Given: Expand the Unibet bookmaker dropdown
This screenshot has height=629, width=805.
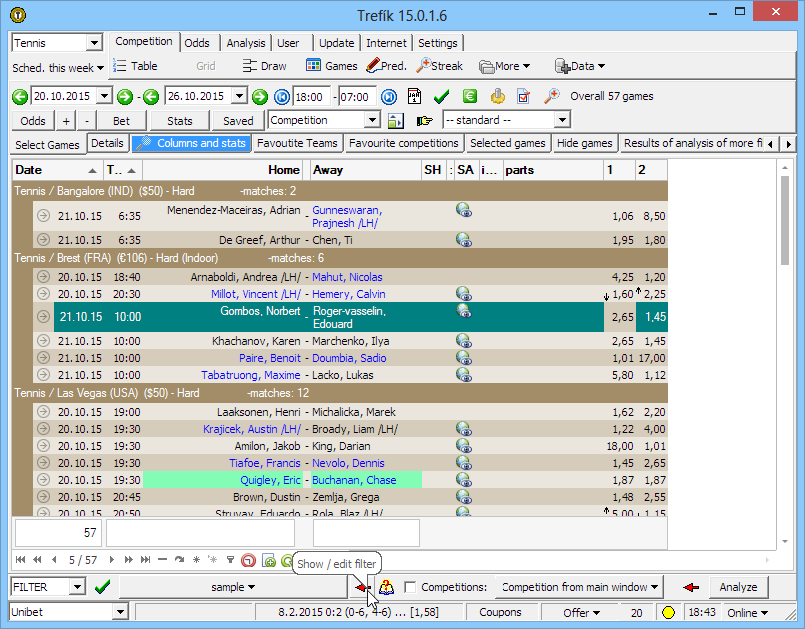Looking at the screenshot, I should [x=120, y=612].
